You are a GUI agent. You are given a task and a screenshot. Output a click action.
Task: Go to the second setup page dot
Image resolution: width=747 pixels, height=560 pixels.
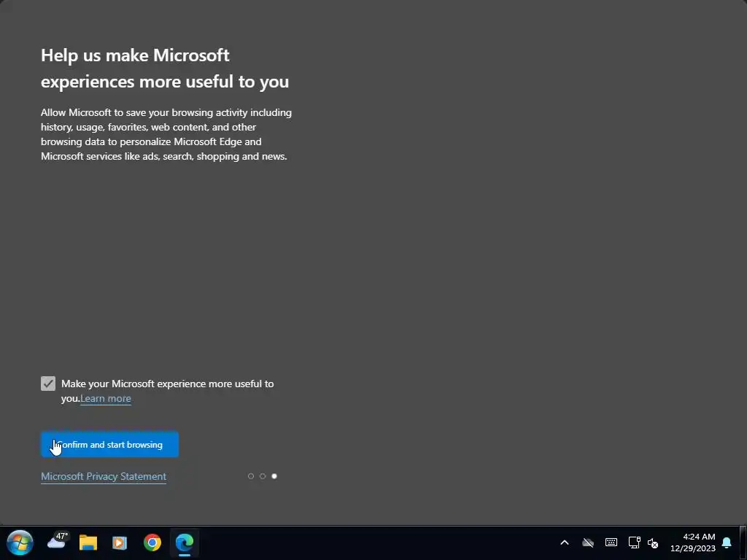[x=263, y=476]
